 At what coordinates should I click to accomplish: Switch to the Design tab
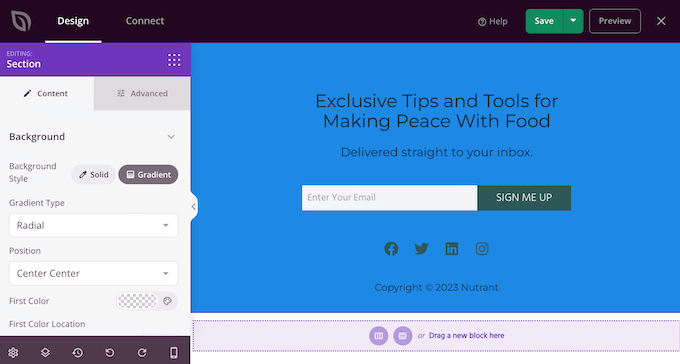click(73, 21)
